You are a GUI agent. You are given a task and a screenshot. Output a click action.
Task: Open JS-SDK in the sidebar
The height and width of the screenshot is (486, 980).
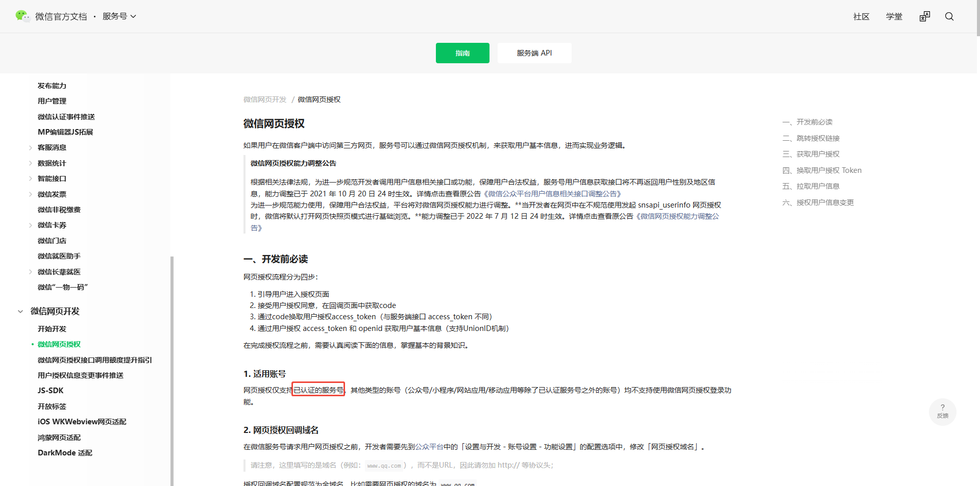[51, 391]
